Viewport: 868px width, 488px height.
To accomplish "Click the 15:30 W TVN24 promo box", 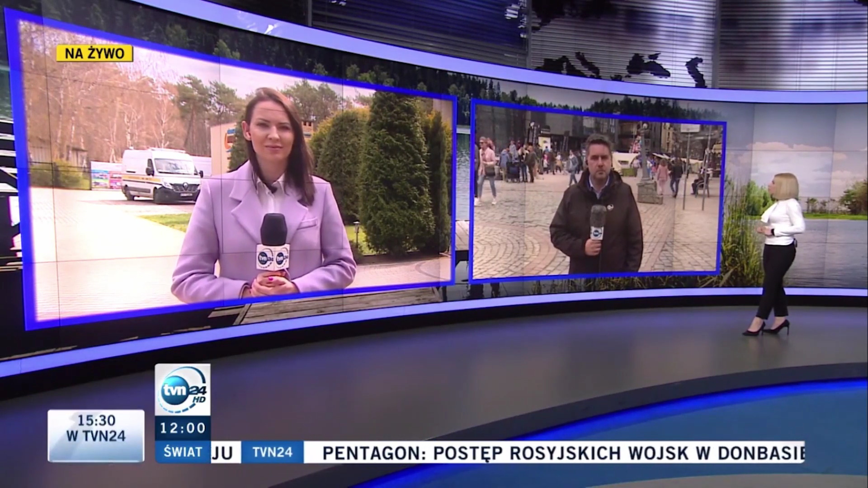I will pyautogui.click(x=96, y=436).
